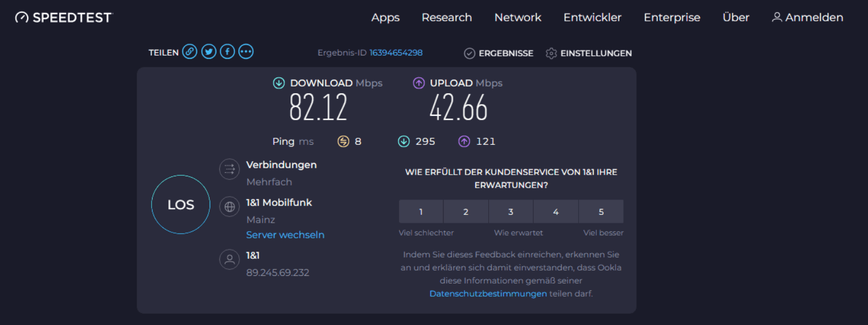Click the user icon beside 1&1
868x325 pixels.
pyautogui.click(x=229, y=260)
